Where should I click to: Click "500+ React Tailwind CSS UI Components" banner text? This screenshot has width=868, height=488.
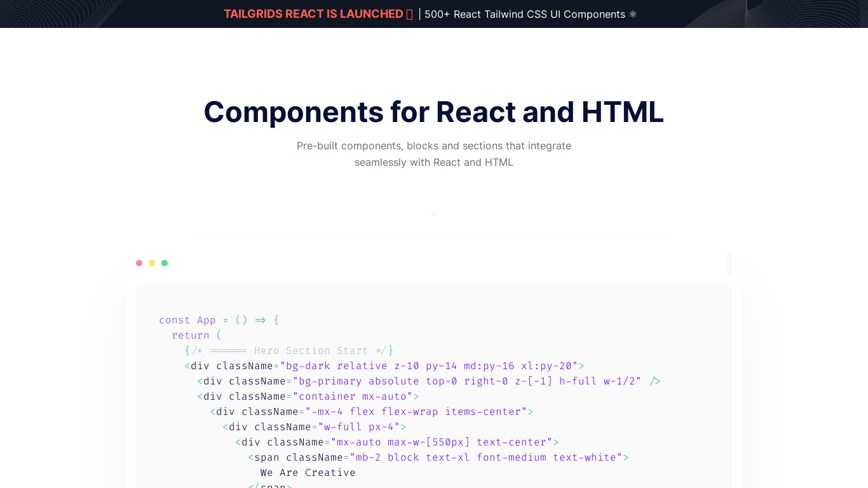[x=525, y=14]
